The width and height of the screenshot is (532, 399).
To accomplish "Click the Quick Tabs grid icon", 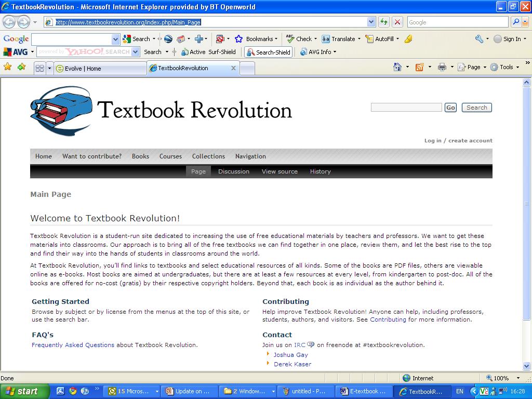I will point(39,68).
